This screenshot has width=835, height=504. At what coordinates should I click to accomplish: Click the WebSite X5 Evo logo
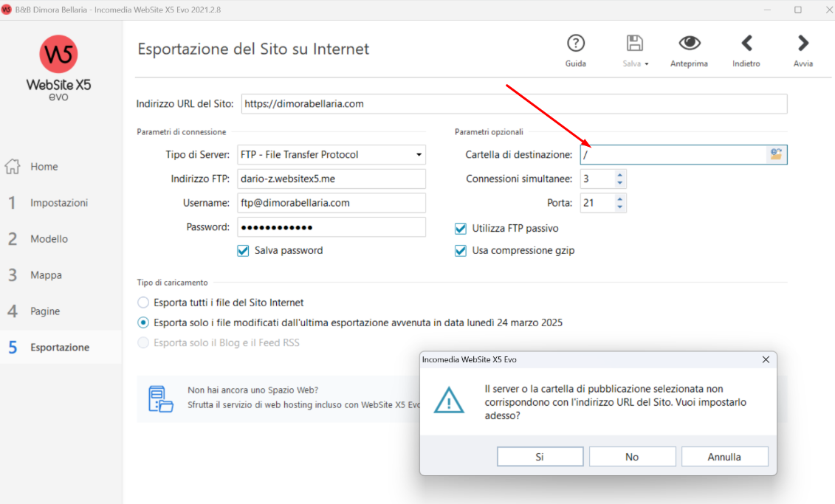pos(58,68)
